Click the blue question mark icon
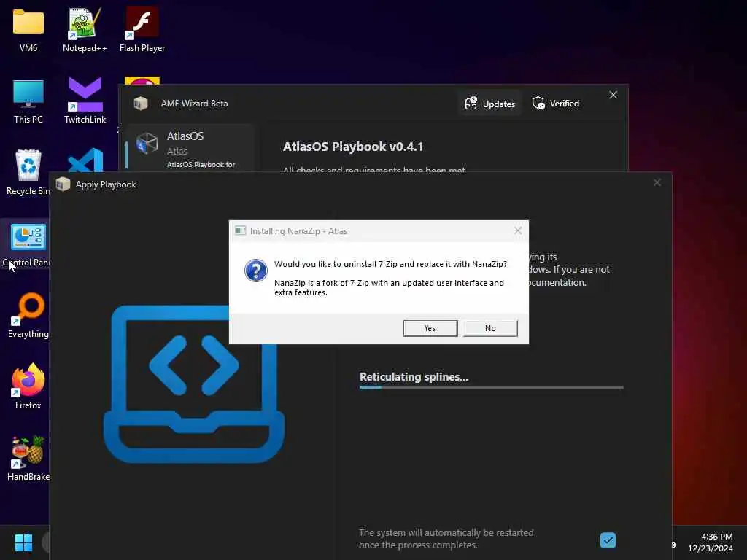 (256, 271)
